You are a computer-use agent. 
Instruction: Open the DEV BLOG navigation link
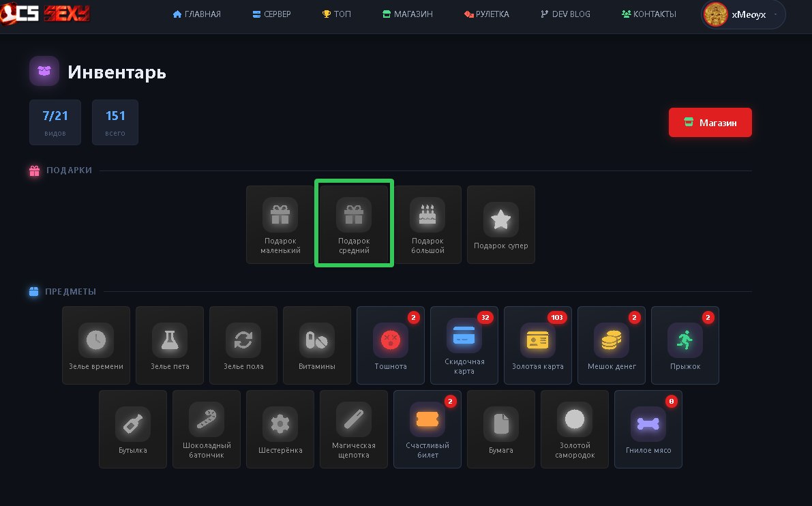click(x=565, y=14)
